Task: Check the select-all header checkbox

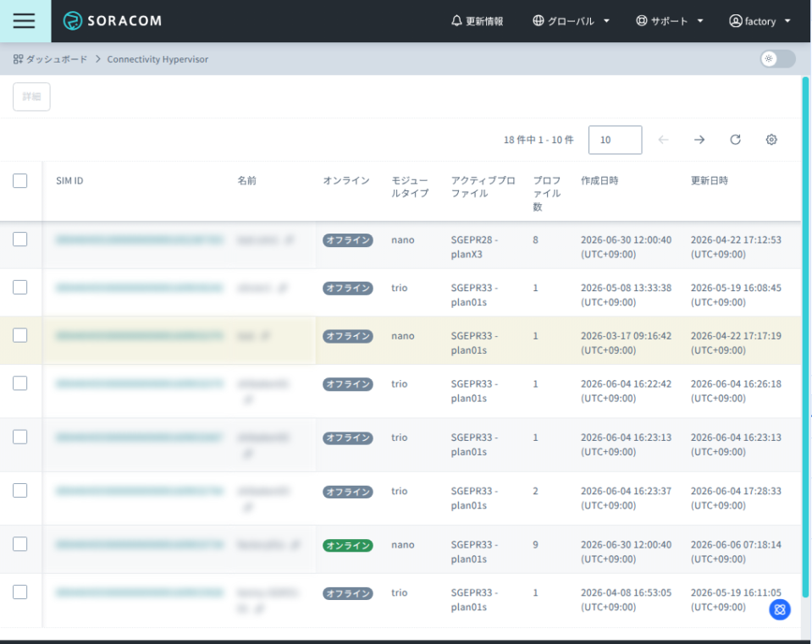Action: click(20, 180)
